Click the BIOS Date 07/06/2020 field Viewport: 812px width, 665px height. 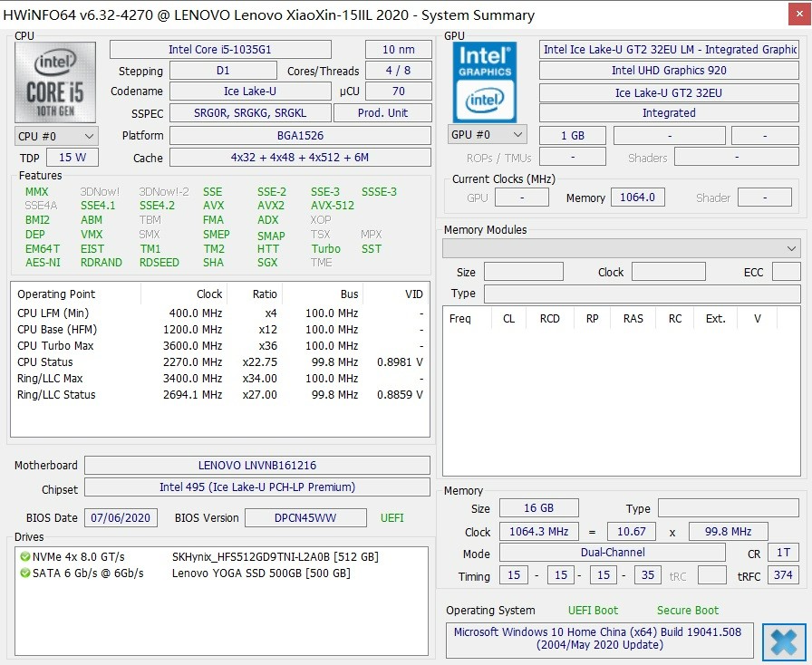121,518
